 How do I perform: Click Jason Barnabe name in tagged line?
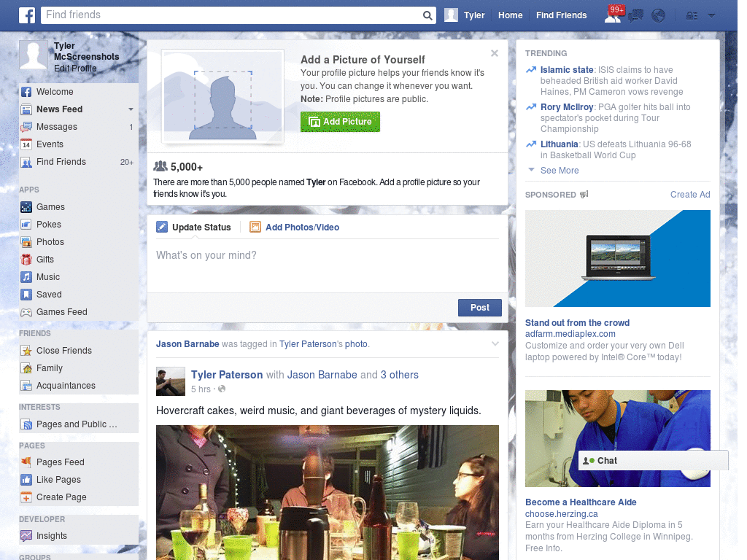[x=187, y=344]
